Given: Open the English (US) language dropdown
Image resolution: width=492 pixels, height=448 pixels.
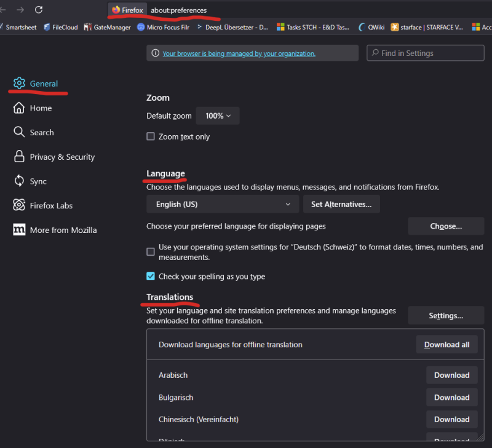Looking at the screenshot, I should tap(222, 204).
